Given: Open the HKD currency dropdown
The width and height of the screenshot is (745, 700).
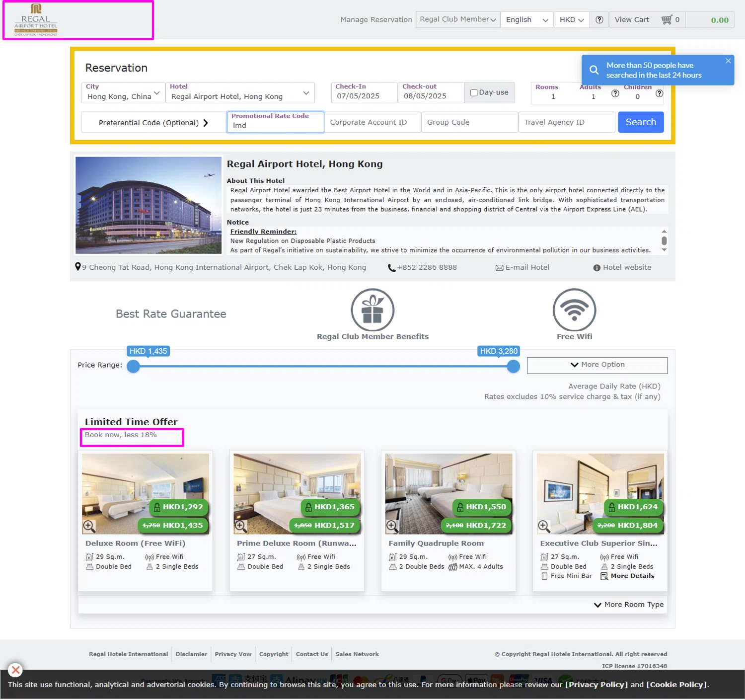Looking at the screenshot, I should [x=572, y=20].
